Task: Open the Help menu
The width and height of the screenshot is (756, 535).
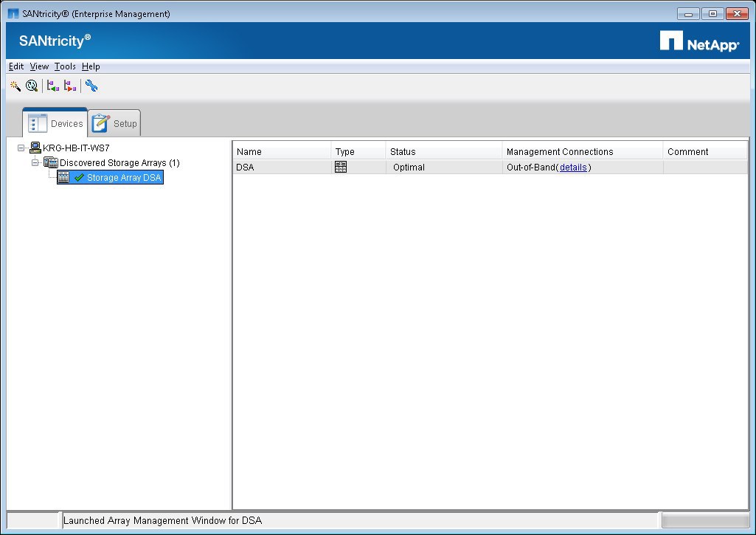Action: click(91, 66)
